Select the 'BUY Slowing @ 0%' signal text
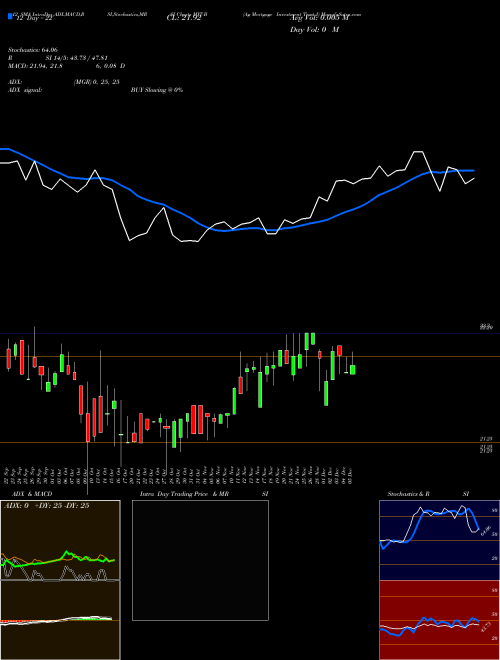The image size is (500, 660). [x=157, y=90]
